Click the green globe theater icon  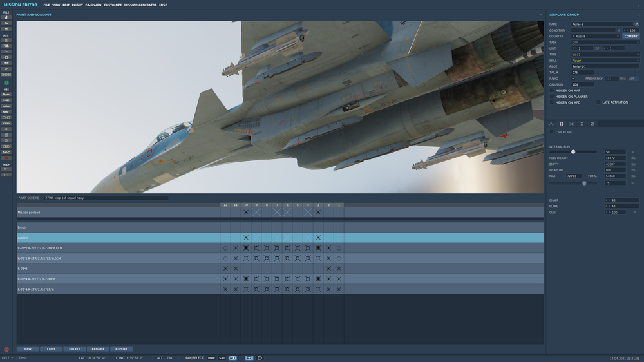pos(6,82)
